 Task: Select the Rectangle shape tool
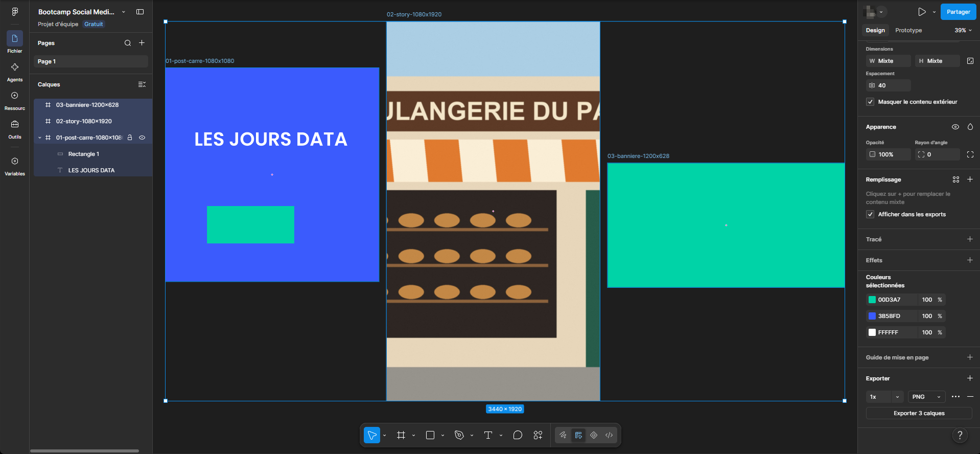[430, 435]
